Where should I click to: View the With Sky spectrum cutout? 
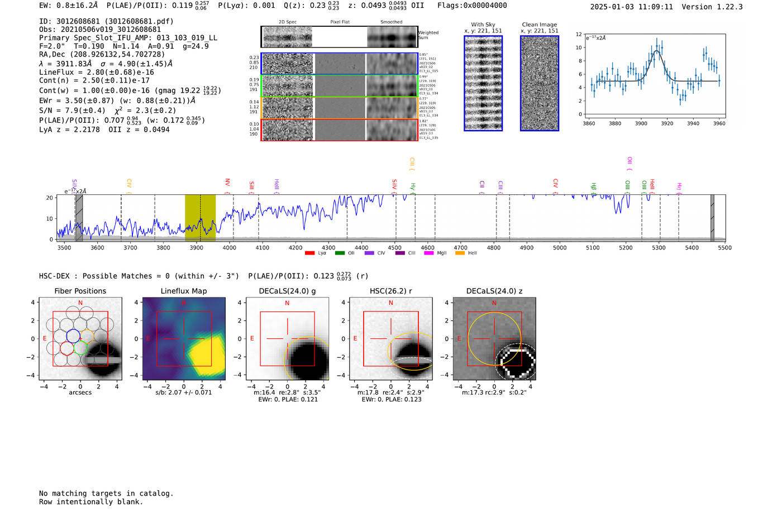coord(483,84)
